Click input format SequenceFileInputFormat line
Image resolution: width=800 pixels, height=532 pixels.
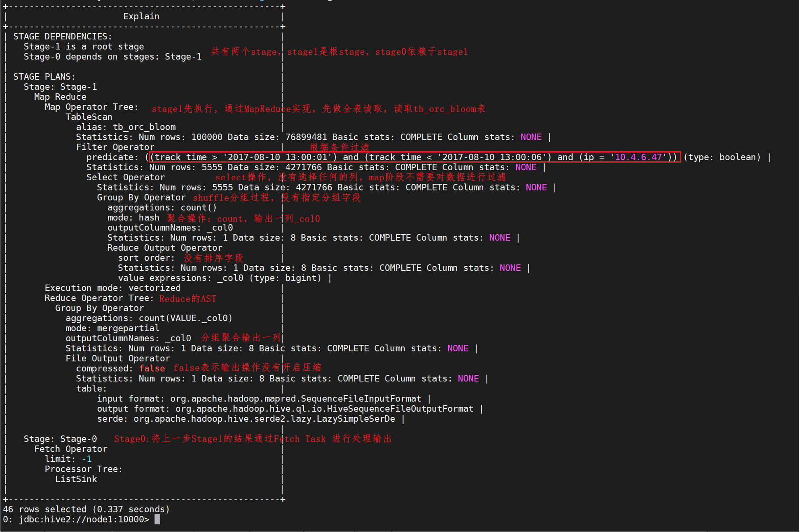coord(259,399)
